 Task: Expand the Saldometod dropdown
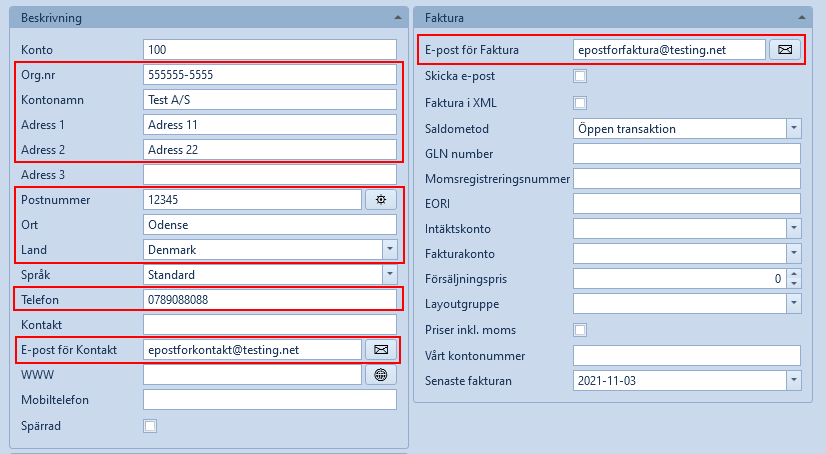coord(793,128)
